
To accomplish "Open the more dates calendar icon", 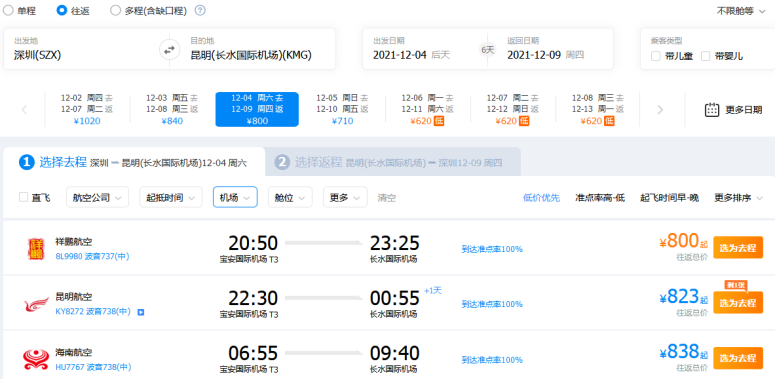I will [x=712, y=110].
